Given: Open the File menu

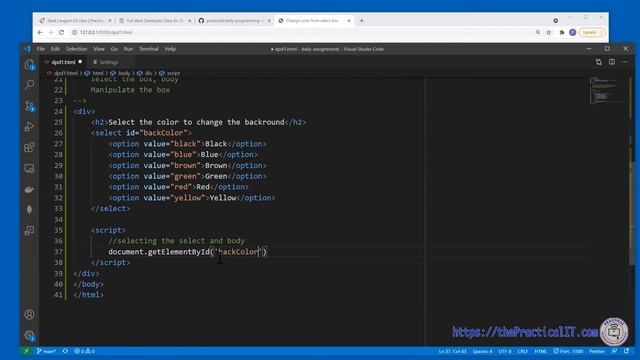Looking at the screenshot, I should 41,49.
